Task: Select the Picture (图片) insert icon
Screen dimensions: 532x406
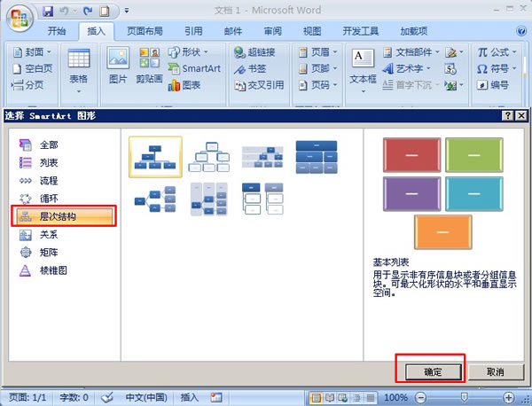Action: (x=118, y=65)
